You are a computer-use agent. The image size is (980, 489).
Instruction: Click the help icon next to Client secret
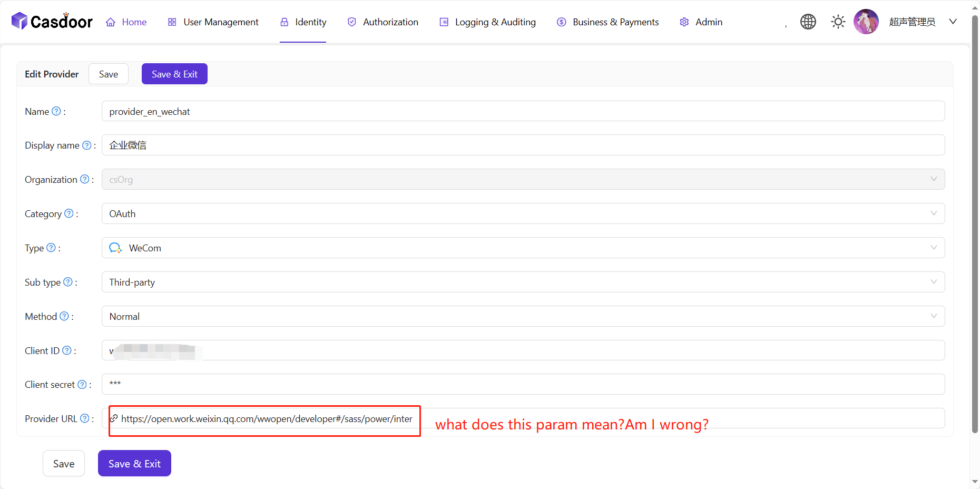82,385
